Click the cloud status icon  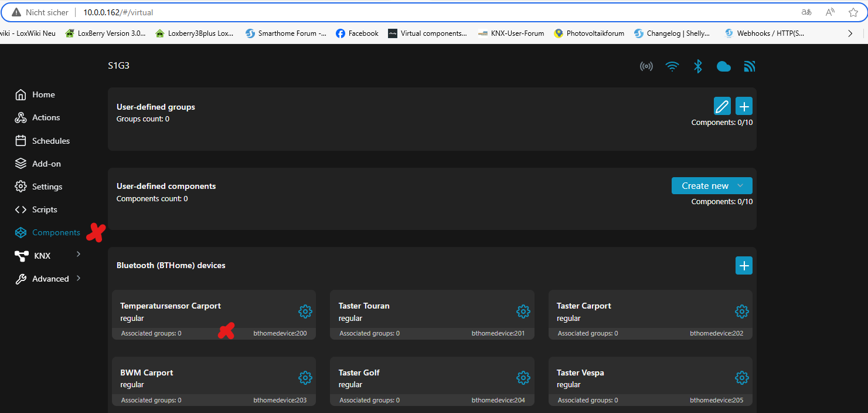click(723, 66)
